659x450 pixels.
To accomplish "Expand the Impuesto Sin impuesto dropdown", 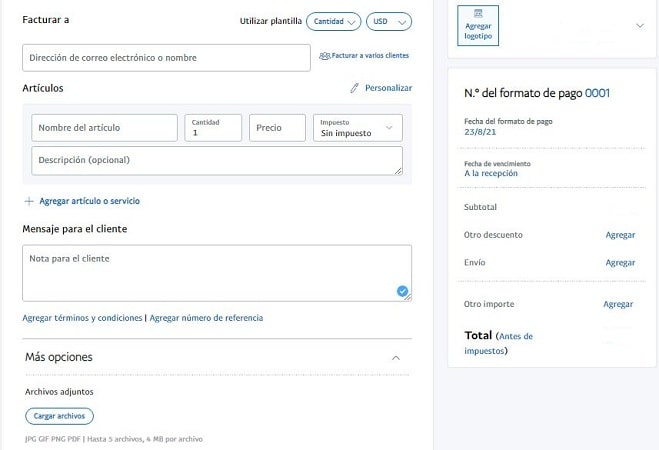I will [x=358, y=128].
